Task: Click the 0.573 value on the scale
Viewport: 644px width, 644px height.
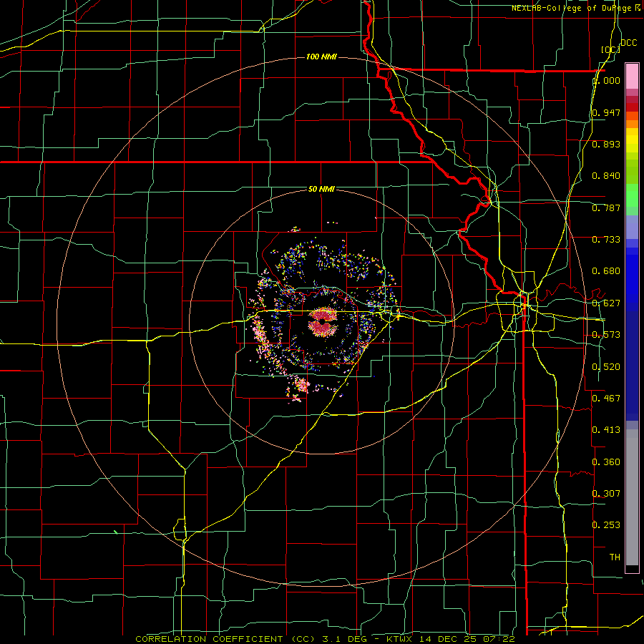Action: pyautogui.click(x=606, y=334)
